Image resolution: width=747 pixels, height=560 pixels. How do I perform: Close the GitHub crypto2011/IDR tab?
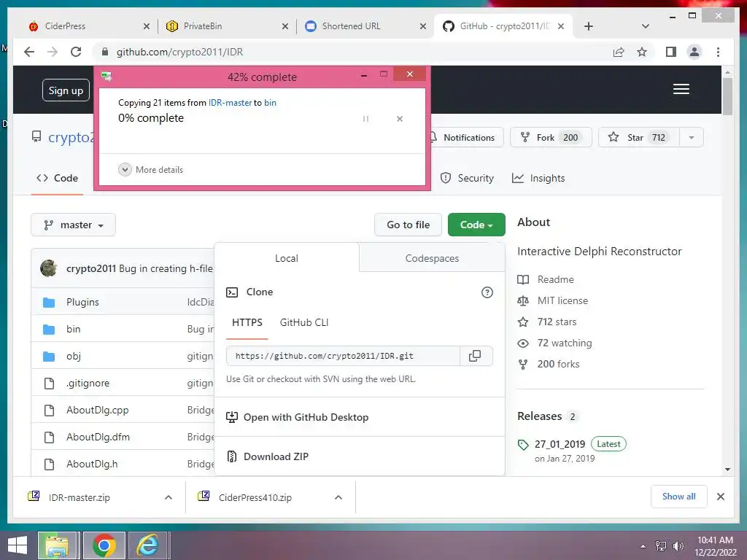[x=561, y=26]
